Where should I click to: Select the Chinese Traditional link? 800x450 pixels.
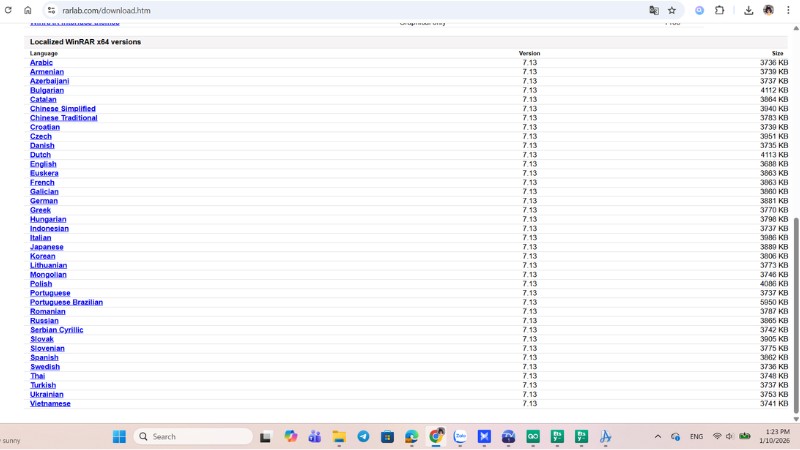pyautogui.click(x=63, y=118)
